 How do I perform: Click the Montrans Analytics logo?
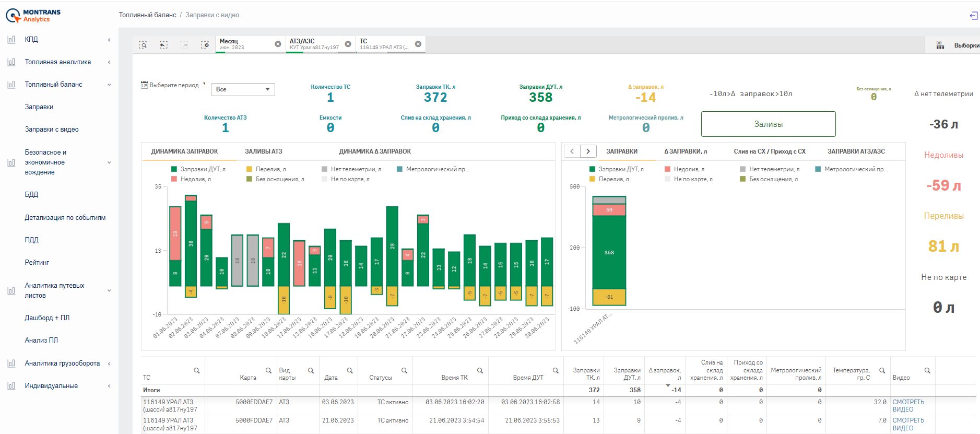click(x=33, y=16)
